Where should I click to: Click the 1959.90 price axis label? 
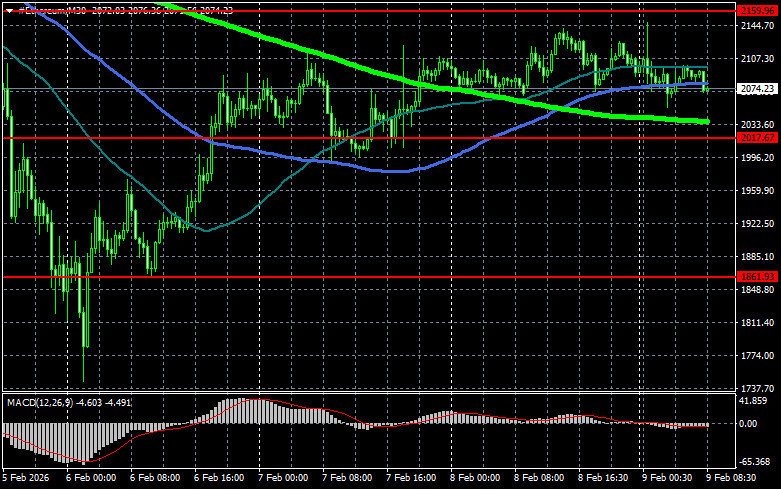pyautogui.click(x=757, y=191)
